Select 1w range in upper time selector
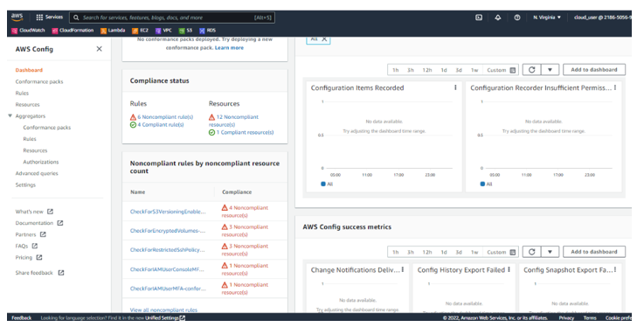Viewport: 644px width, 327px height. coord(474,70)
